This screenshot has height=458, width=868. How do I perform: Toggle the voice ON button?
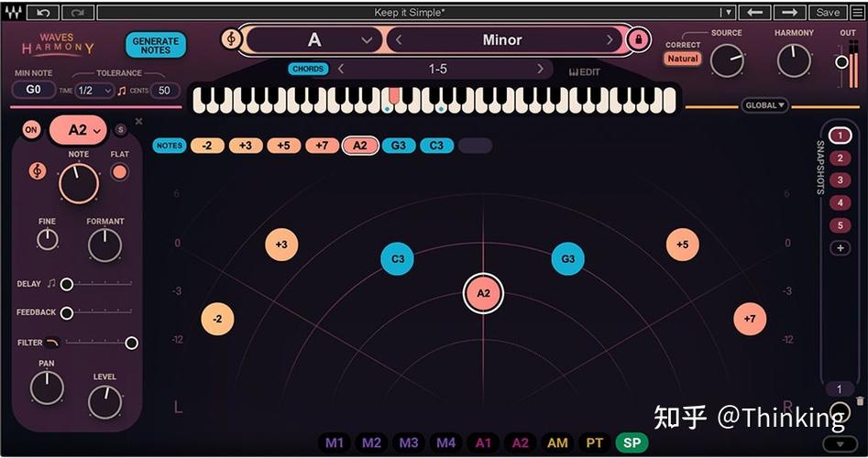[31, 130]
